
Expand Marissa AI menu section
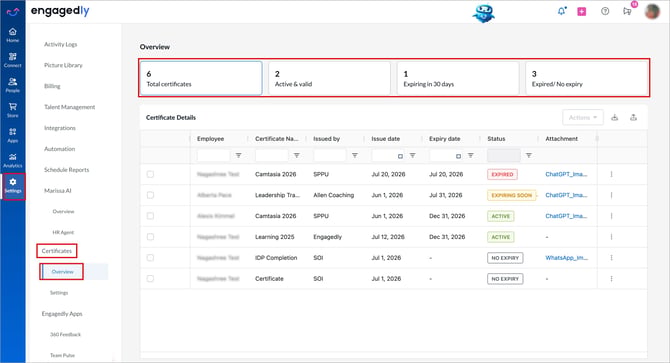tap(58, 191)
